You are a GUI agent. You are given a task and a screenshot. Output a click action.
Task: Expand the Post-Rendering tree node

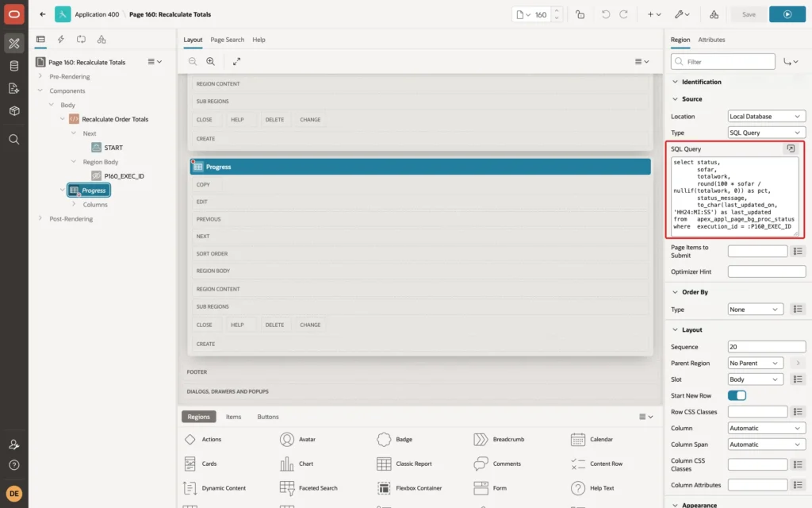(x=40, y=219)
